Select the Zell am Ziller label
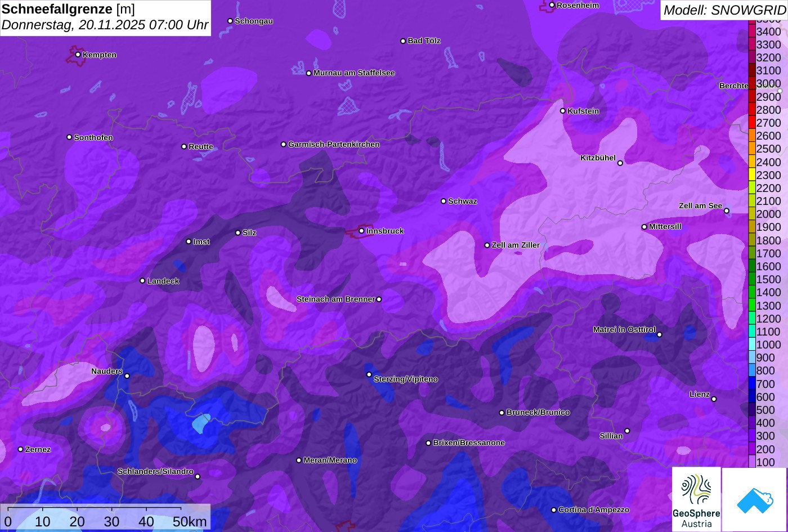Screen dimensions: 788x532 pyautogui.click(x=516, y=245)
